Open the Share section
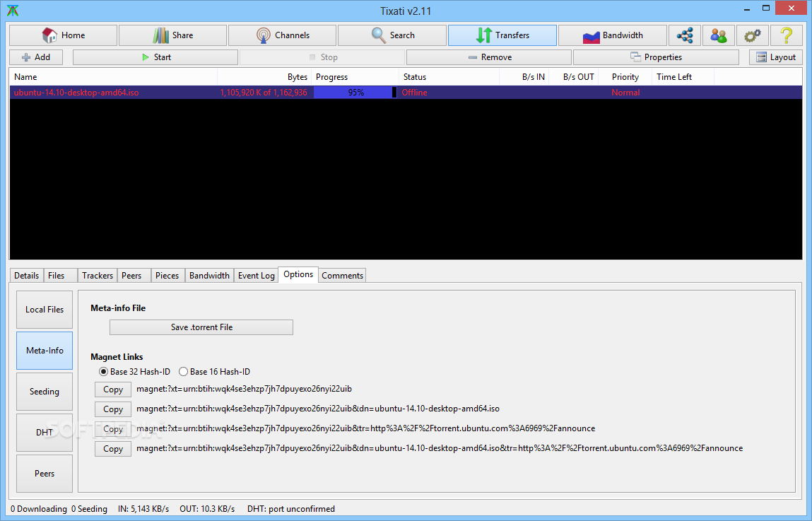Viewport: 812px width, 521px height. [x=172, y=35]
